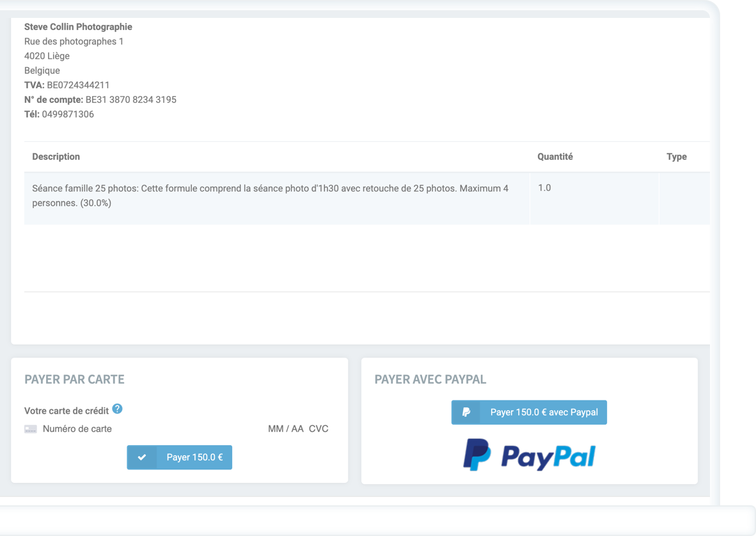Click the phone number 0499871306
Viewport: 756px width, 536px height.
click(68, 114)
